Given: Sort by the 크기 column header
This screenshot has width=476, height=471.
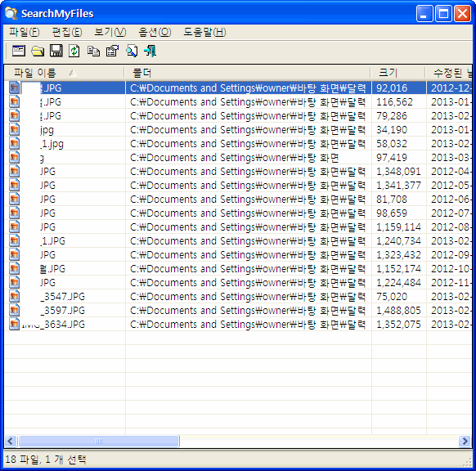Looking at the screenshot, I should pyautogui.click(x=397, y=73).
